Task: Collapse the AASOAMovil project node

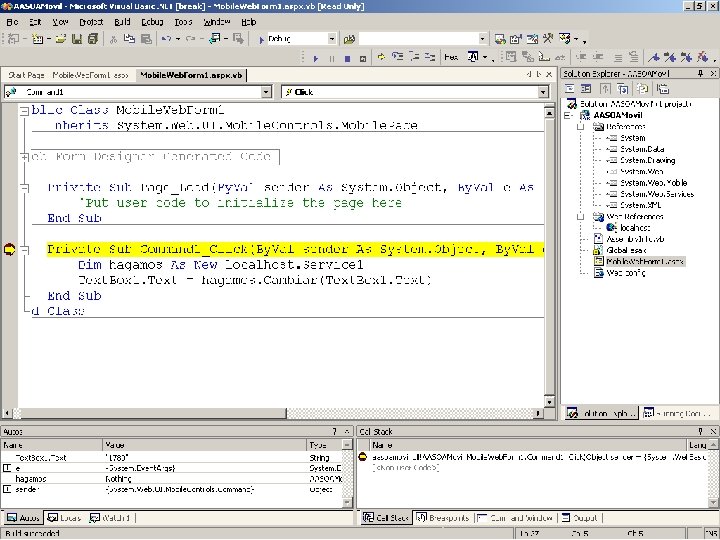Action: tap(568, 115)
